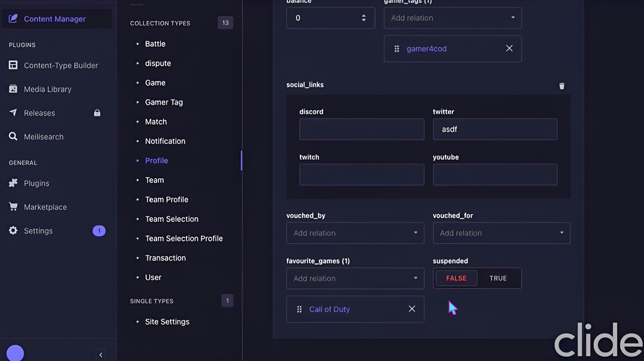Click the Settings notification badge
The image size is (644, 361).
point(99,230)
